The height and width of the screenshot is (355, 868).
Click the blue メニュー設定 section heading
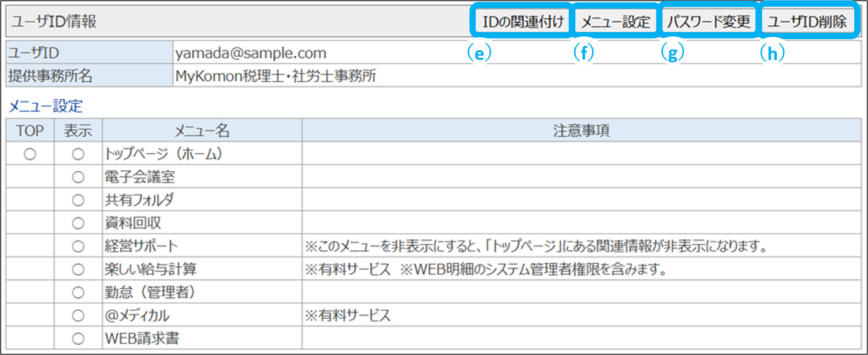(45, 106)
